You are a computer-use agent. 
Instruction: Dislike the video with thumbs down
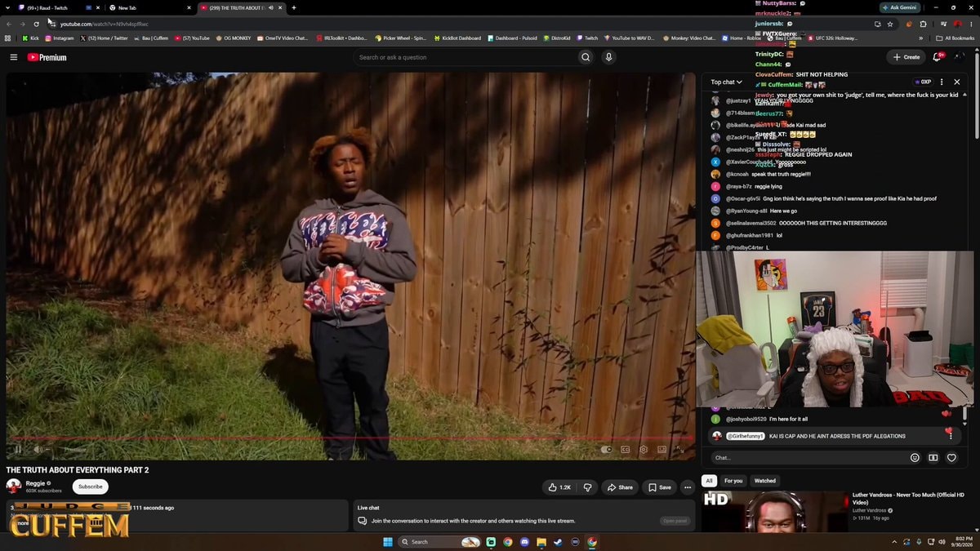coord(587,487)
